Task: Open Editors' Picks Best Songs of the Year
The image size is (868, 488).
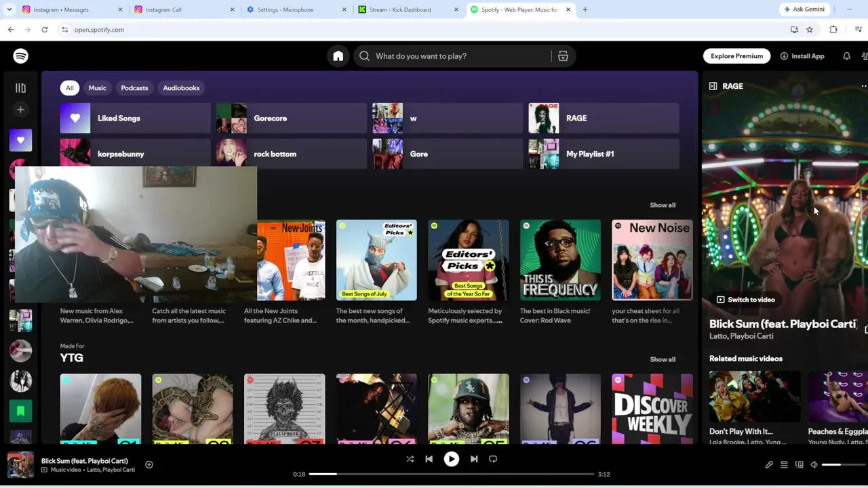Action: [468, 260]
